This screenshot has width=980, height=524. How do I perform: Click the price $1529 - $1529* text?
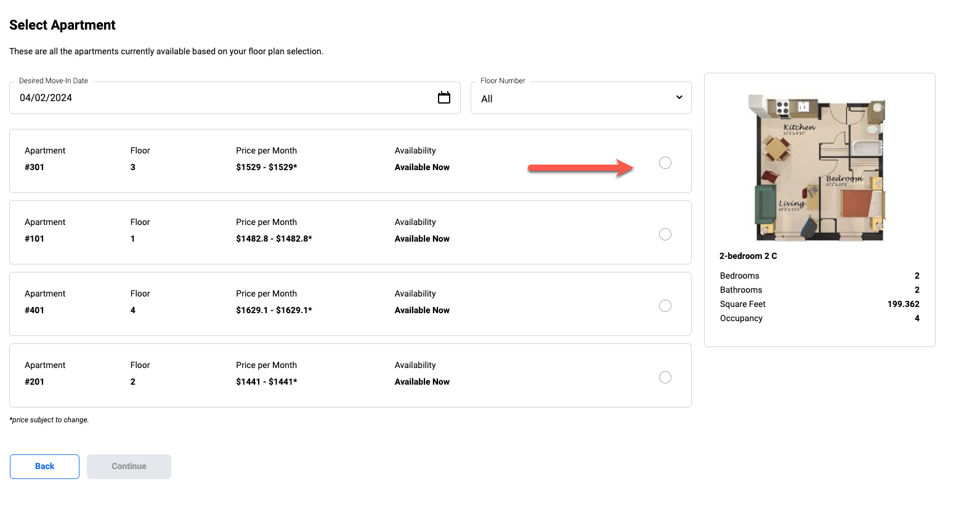[267, 167]
